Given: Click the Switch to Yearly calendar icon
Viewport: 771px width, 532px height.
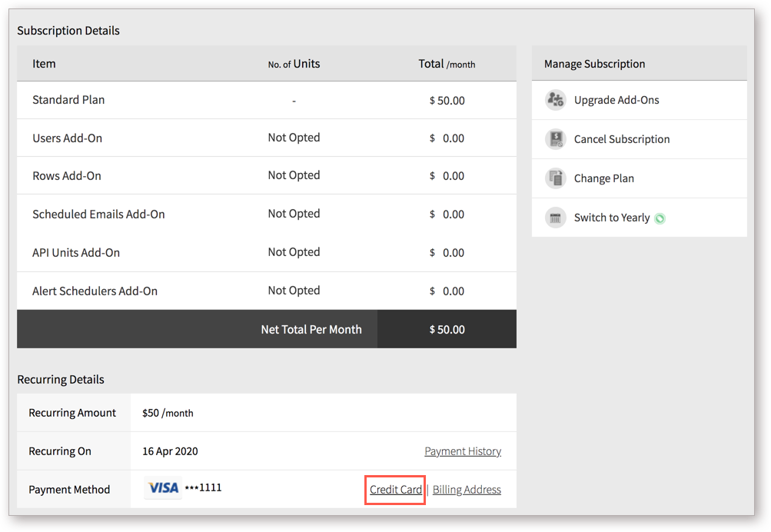Looking at the screenshot, I should coord(556,218).
